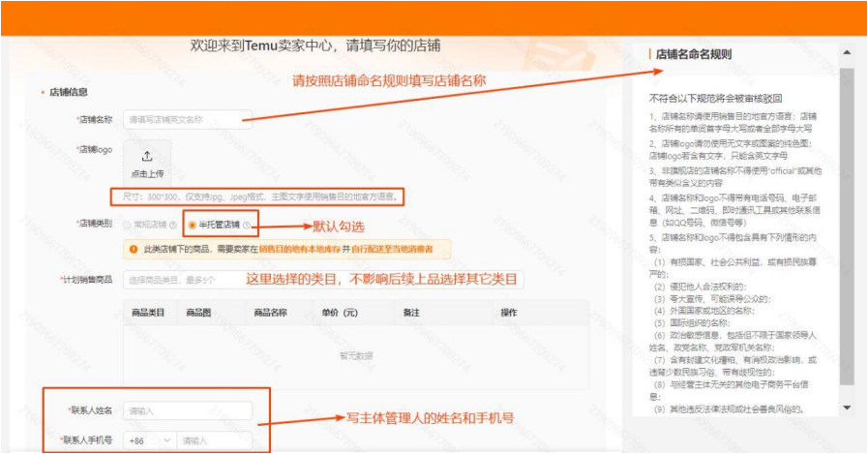Click the 店铺命名规则 panel heading
The width and height of the screenshot is (868, 454).
pos(694,54)
